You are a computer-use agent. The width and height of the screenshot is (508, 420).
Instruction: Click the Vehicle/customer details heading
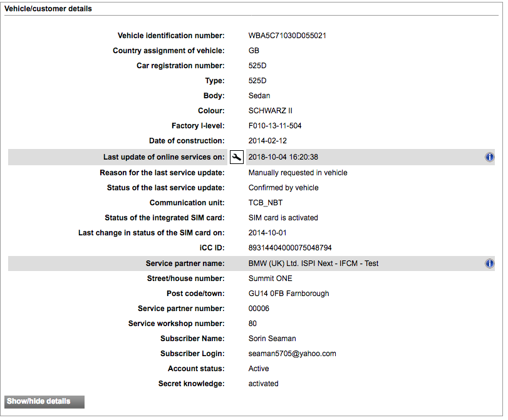[x=48, y=9]
